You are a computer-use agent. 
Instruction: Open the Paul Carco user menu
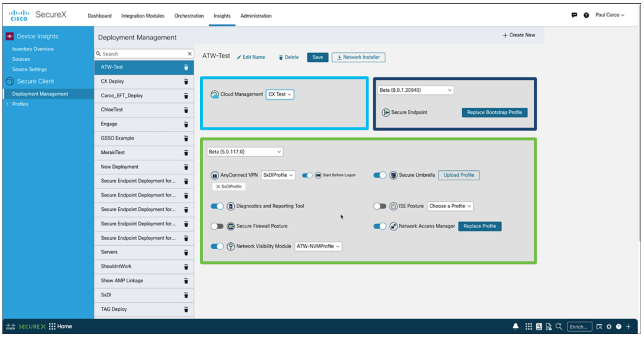[x=610, y=15]
